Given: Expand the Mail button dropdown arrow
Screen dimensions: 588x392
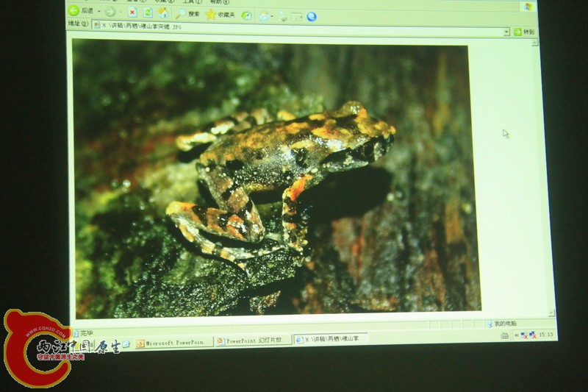Looking at the screenshot, I should coord(272,16).
